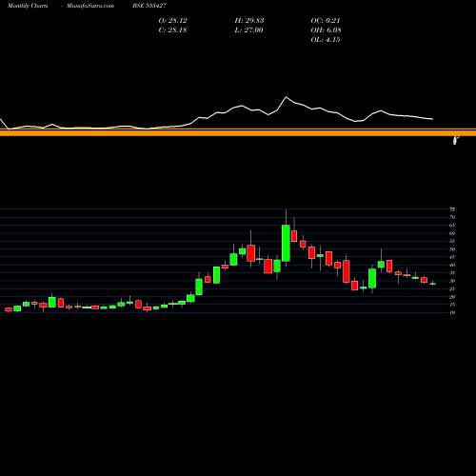Click the close value "C: 28.18"
Viewport: 476px width, 476px height.
tap(172, 30)
